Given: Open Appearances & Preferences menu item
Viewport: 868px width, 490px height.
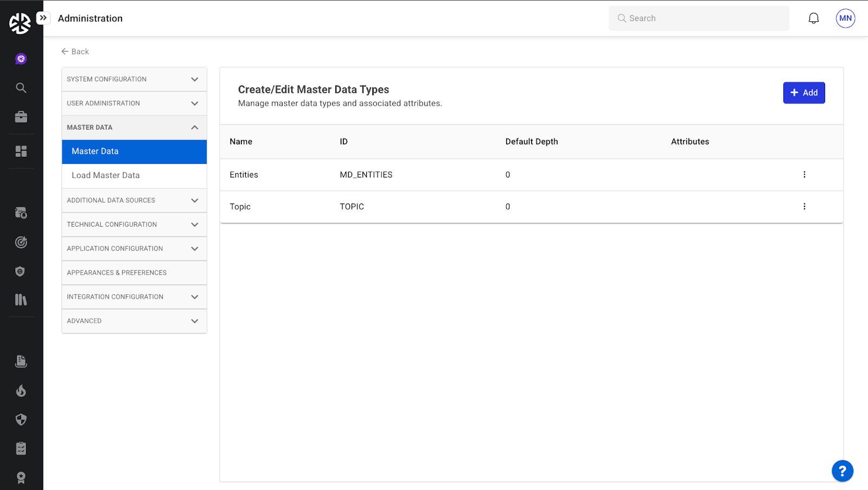Looking at the screenshot, I should [x=117, y=273].
